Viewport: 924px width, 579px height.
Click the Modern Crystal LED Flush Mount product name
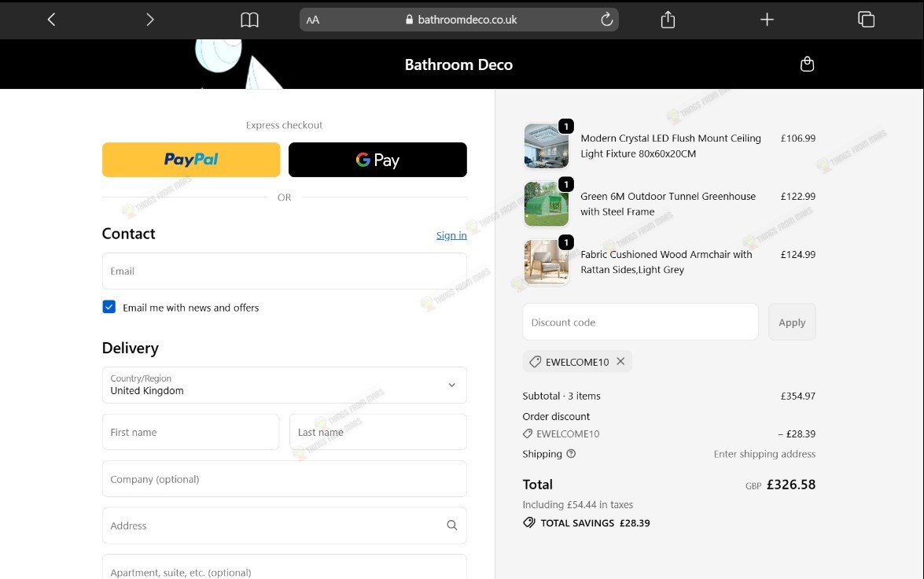[671, 146]
